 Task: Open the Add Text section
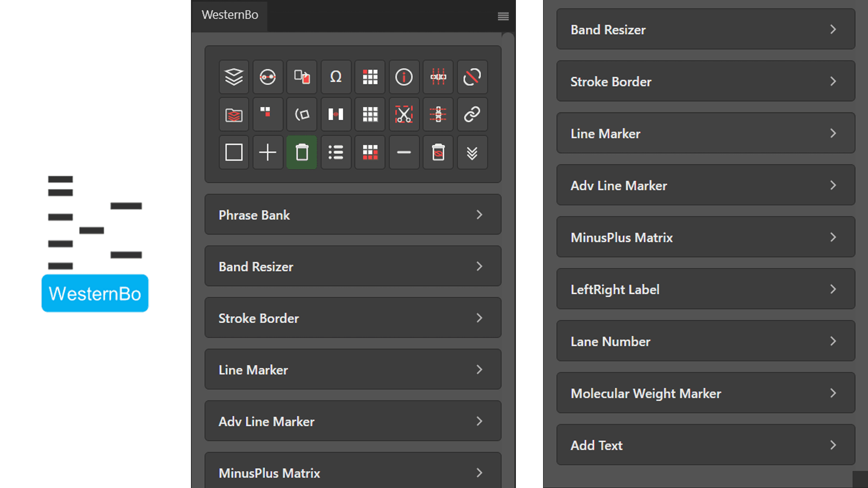click(x=706, y=445)
